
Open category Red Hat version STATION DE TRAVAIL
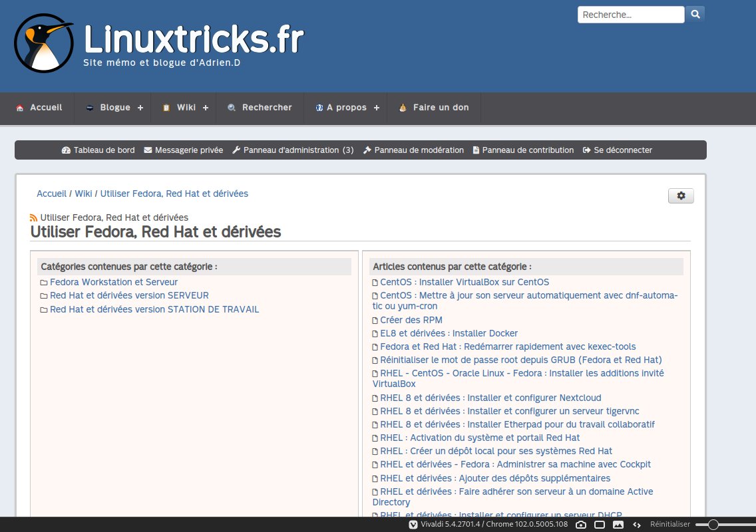coord(154,309)
